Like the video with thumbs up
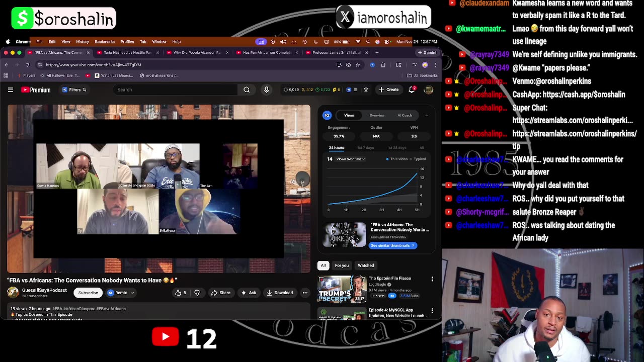Image resolution: width=644 pixels, height=362 pixels. 180,293
